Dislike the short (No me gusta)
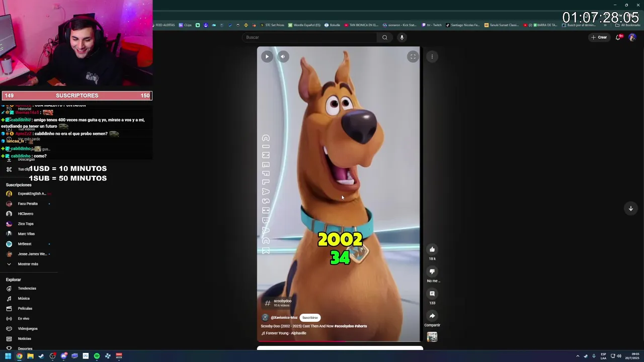 tap(432, 271)
